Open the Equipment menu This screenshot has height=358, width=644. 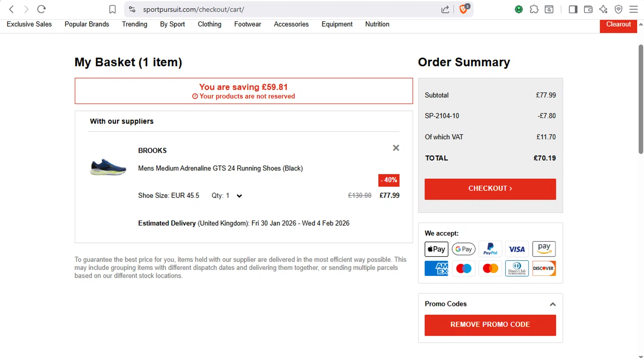click(337, 24)
